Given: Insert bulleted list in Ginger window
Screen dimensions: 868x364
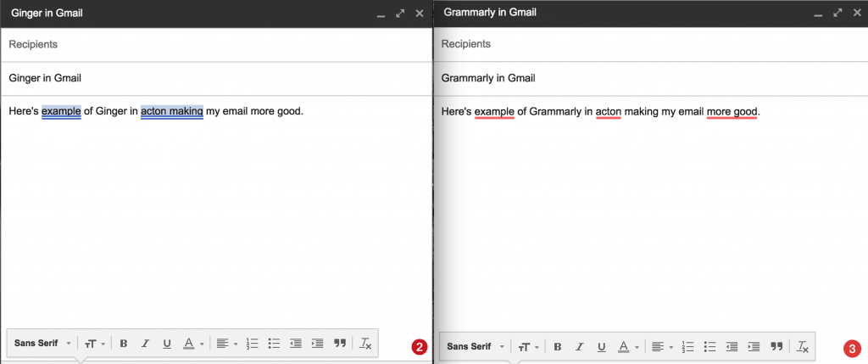Looking at the screenshot, I should coord(274,344).
